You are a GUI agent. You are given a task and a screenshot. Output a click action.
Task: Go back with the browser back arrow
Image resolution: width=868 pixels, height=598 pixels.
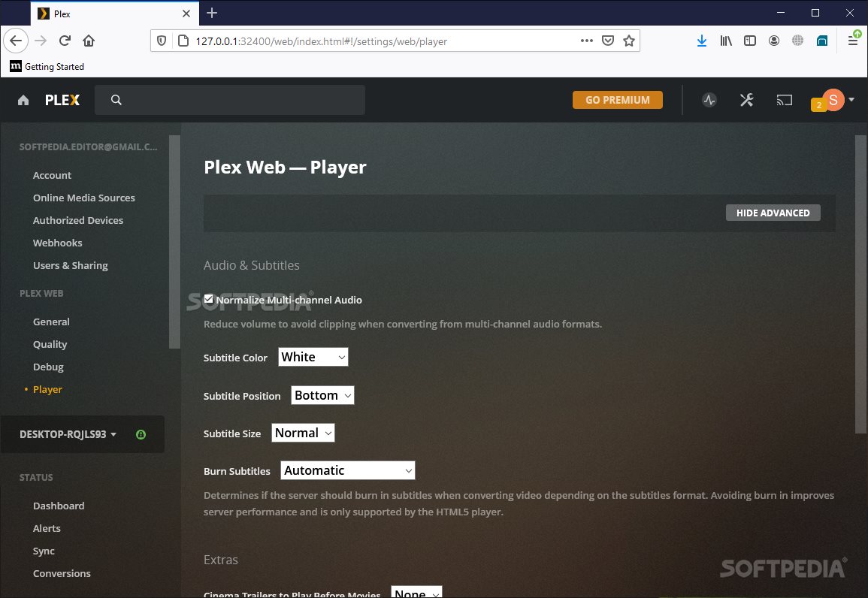pos(16,41)
